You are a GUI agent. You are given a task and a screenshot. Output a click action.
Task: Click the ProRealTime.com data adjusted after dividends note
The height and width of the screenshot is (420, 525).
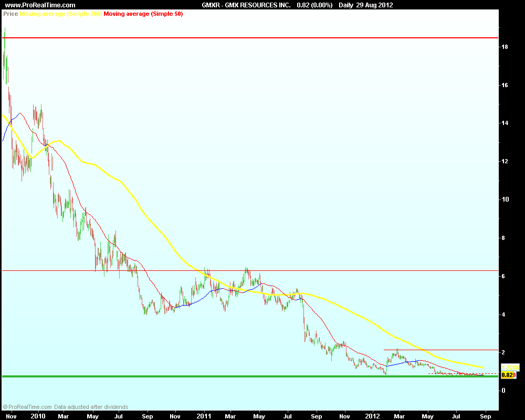66,407
